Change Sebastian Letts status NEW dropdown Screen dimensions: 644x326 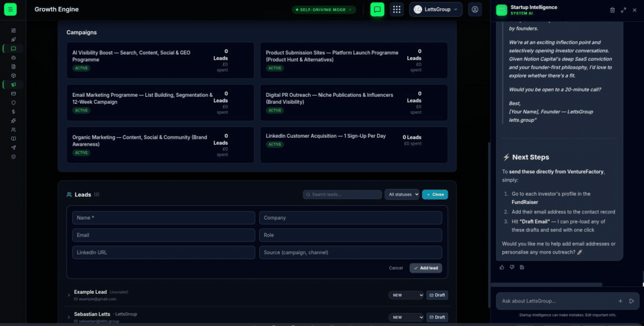pyautogui.click(x=406, y=317)
